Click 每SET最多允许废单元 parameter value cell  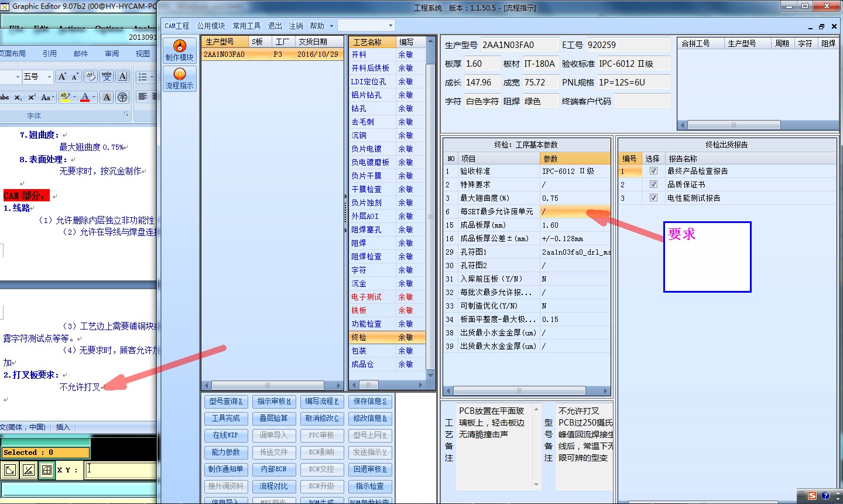pos(575,211)
